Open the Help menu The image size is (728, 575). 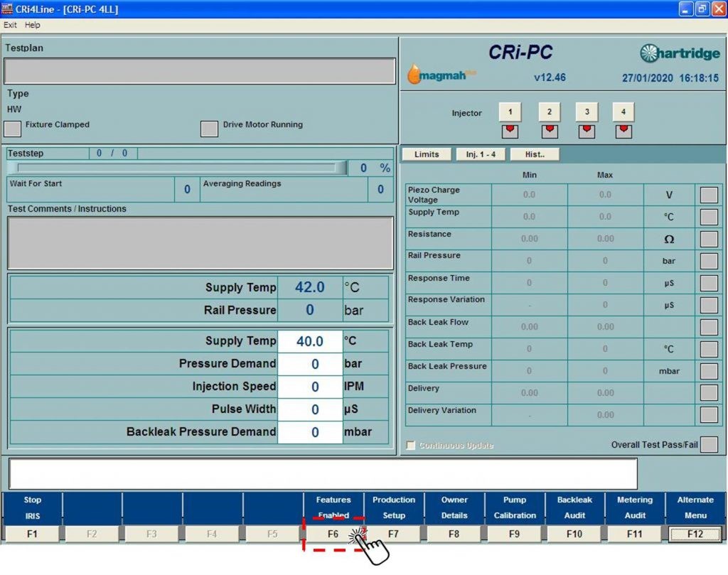[33, 25]
